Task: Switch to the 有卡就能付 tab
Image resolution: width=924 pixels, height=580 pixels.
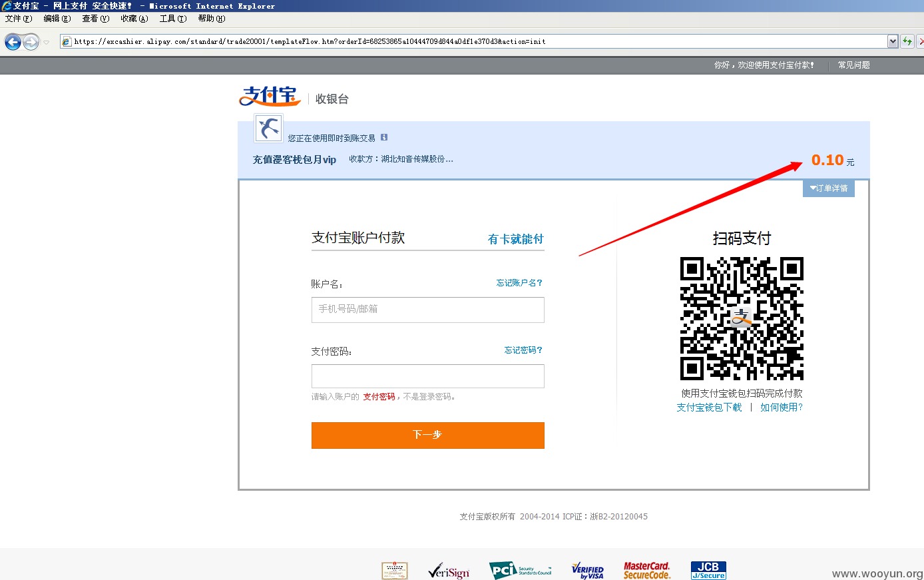Action: 516,239
